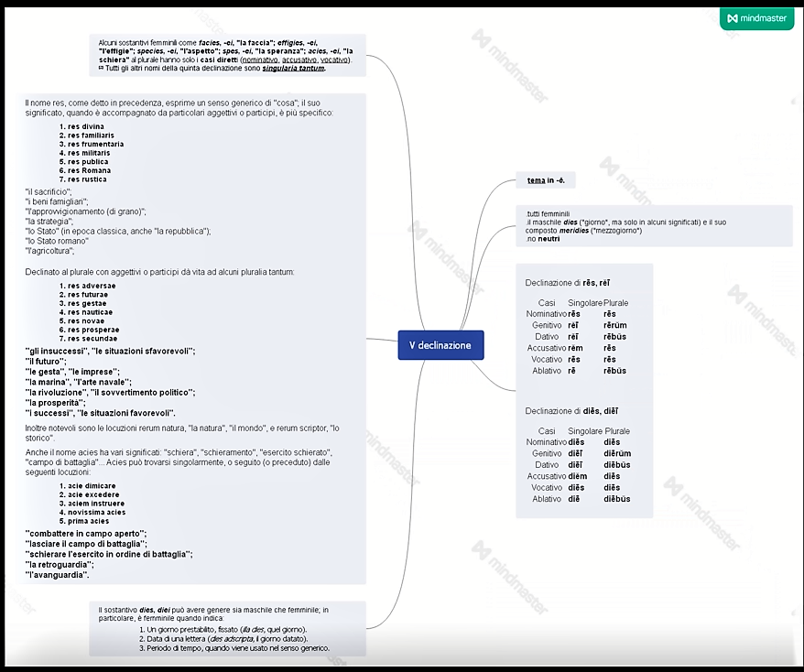Select the "rērum" genitive plural cell
Viewport: 804px width, 672px height.
pyautogui.click(x=614, y=325)
